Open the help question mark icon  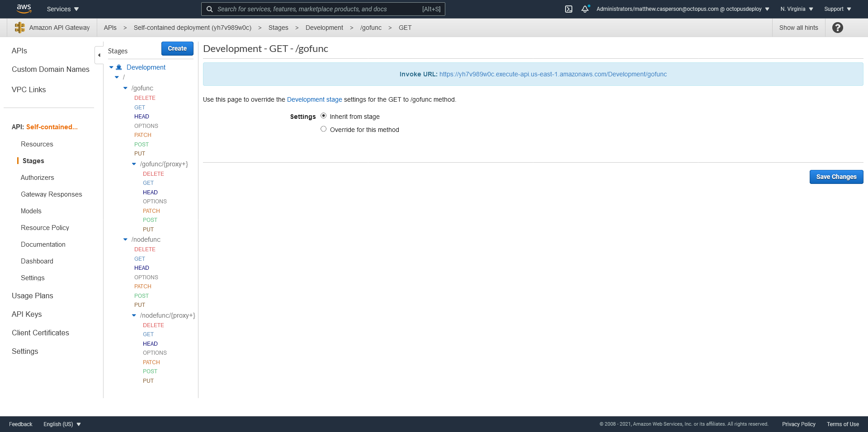837,28
